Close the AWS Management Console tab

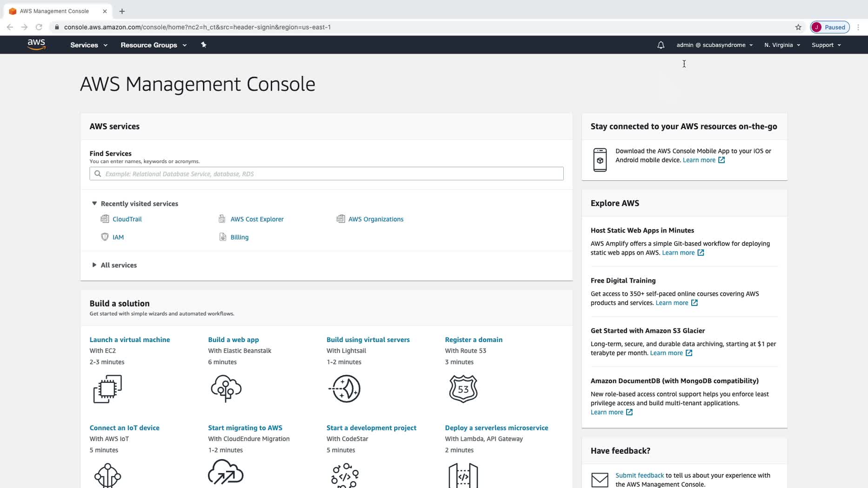click(x=105, y=11)
